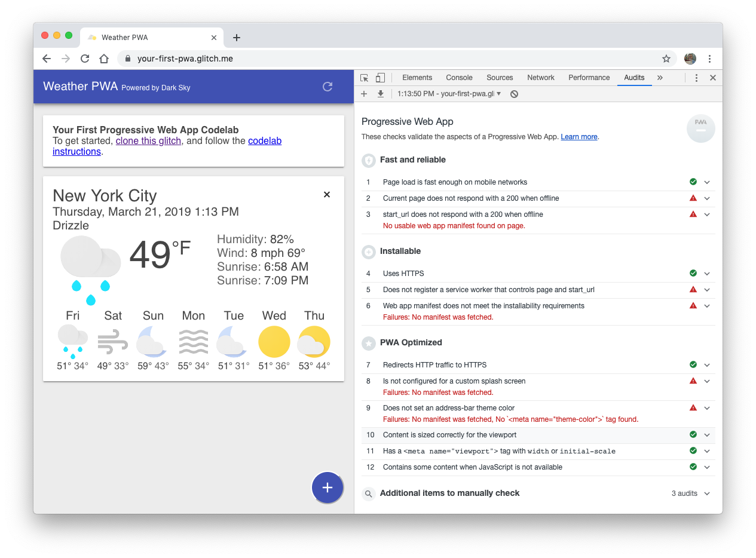Click the inspect element picker icon
The width and height of the screenshot is (756, 558).
(x=365, y=78)
